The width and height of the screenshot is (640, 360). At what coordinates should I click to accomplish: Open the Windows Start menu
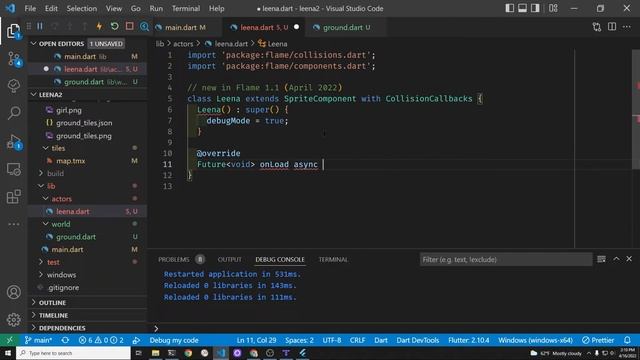point(7,353)
